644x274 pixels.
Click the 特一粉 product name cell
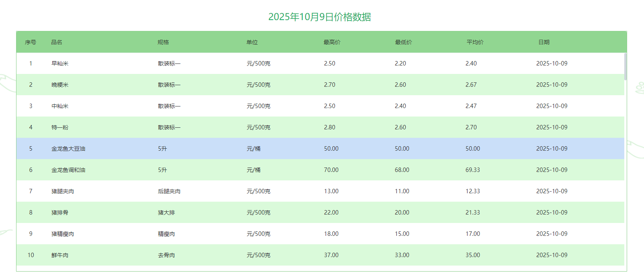[60, 127]
